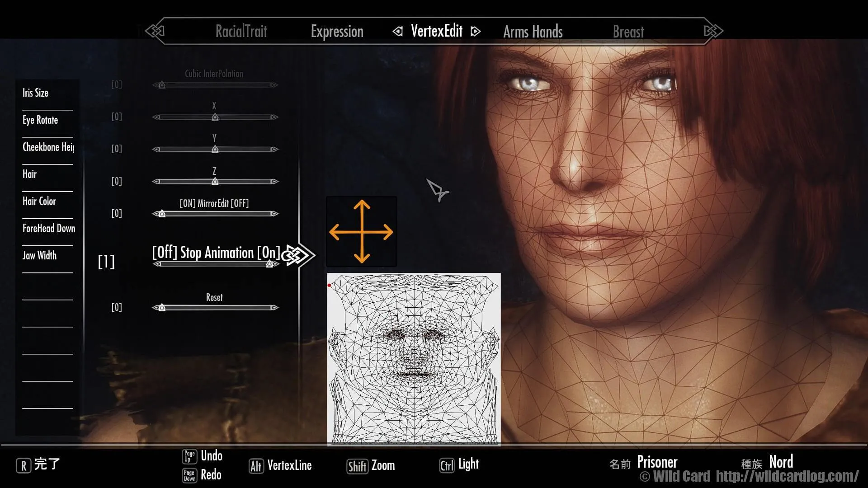Screen dimensions: 868x488
Task: Click the right arrow beside the VertexEdit tab
Action: 475,31
